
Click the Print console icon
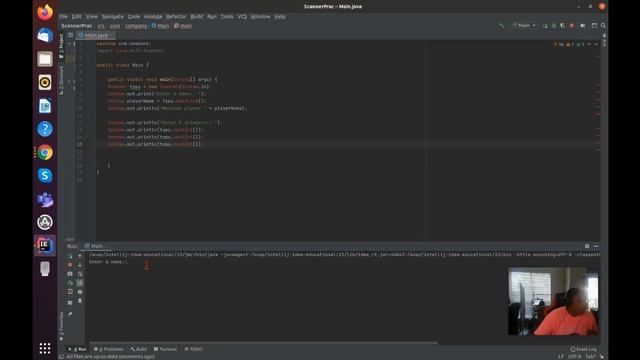click(x=80, y=292)
